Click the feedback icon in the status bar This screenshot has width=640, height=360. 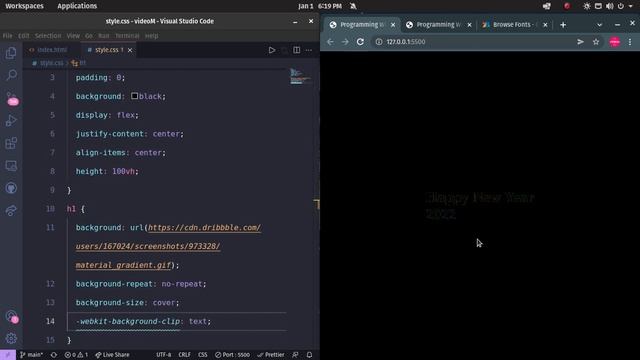click(x=295, y=355)
